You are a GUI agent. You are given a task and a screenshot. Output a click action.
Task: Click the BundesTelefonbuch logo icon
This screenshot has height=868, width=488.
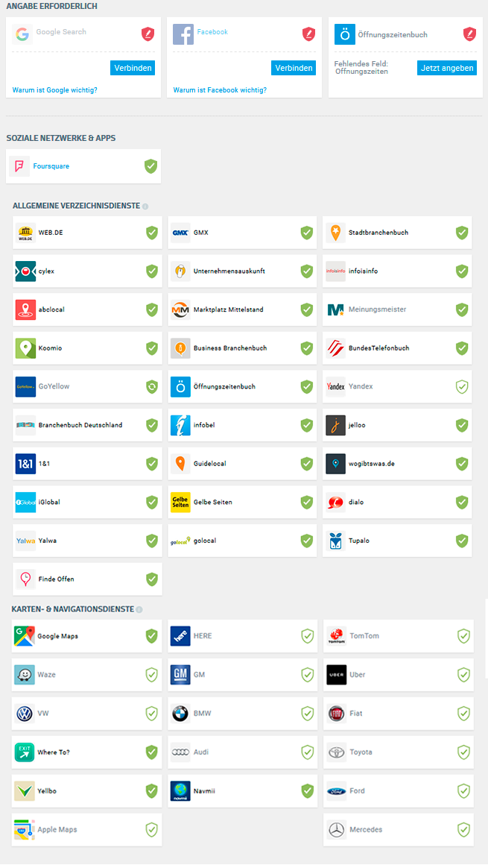pos(335,348)
